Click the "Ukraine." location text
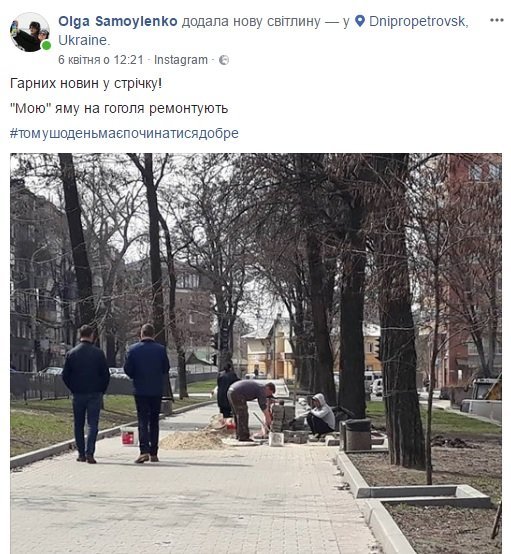 pos(84,40)
